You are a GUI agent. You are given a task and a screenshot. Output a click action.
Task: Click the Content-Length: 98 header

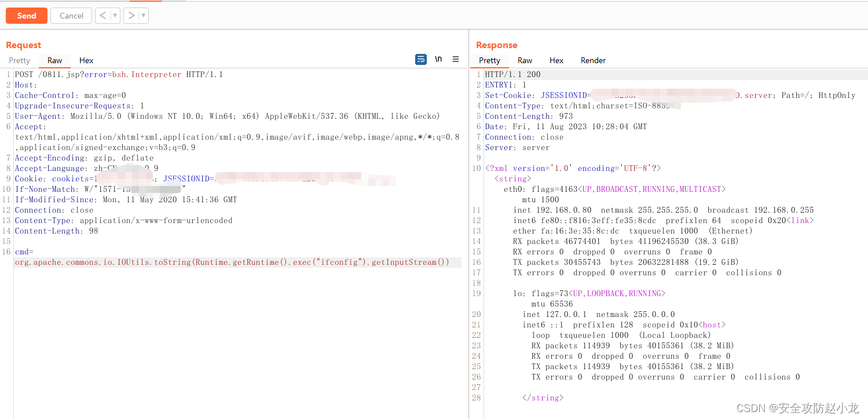[56, 231]
